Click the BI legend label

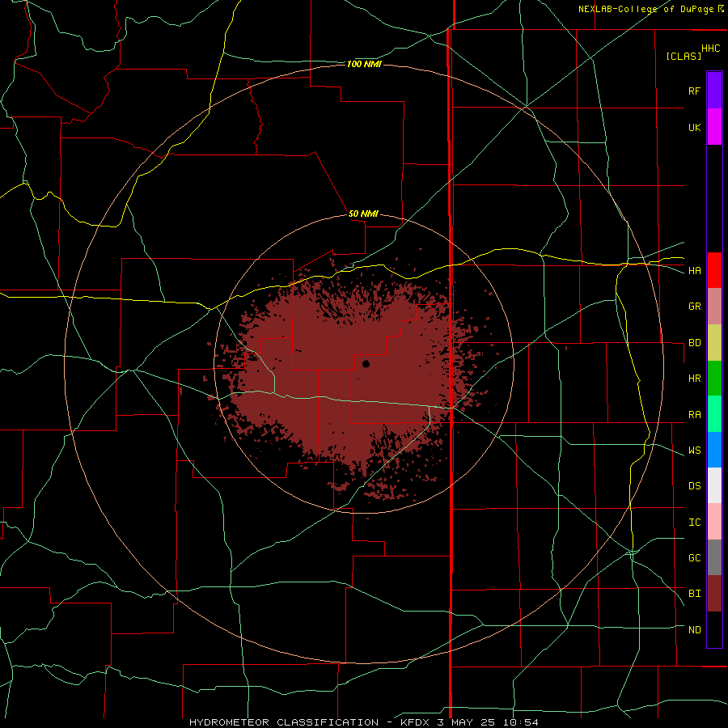[694, 594]
